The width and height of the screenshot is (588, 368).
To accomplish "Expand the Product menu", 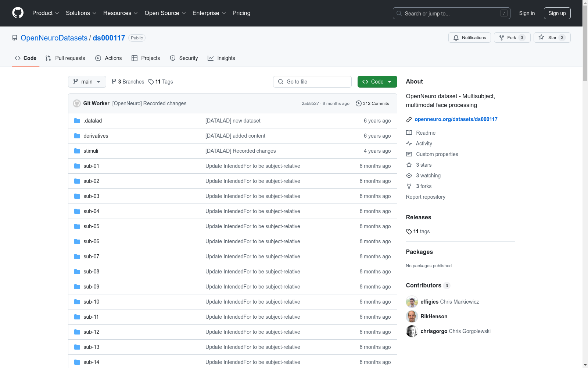I will [46, 13].
